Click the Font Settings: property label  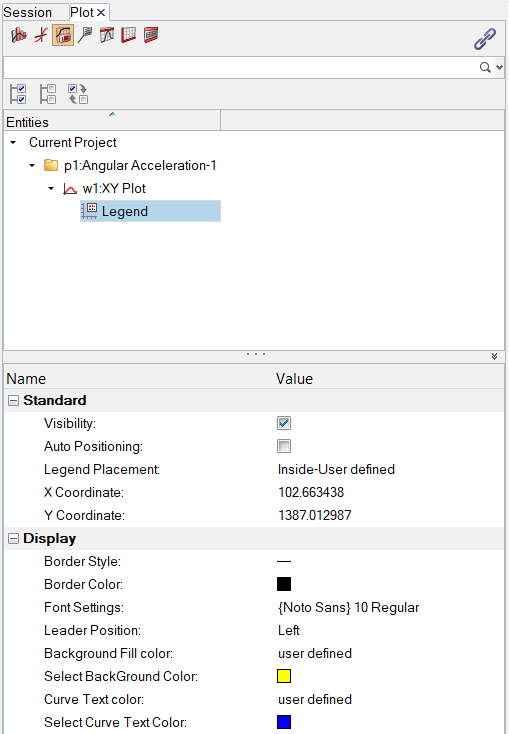click(84, 607)
